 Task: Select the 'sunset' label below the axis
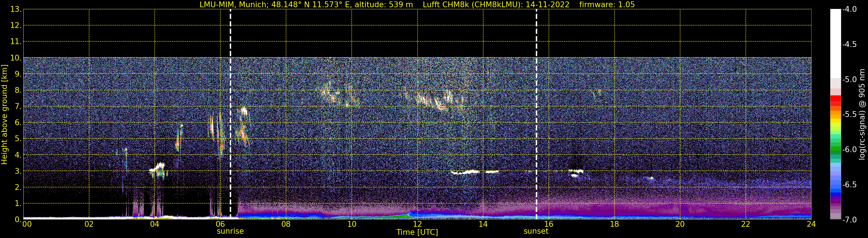536,231
